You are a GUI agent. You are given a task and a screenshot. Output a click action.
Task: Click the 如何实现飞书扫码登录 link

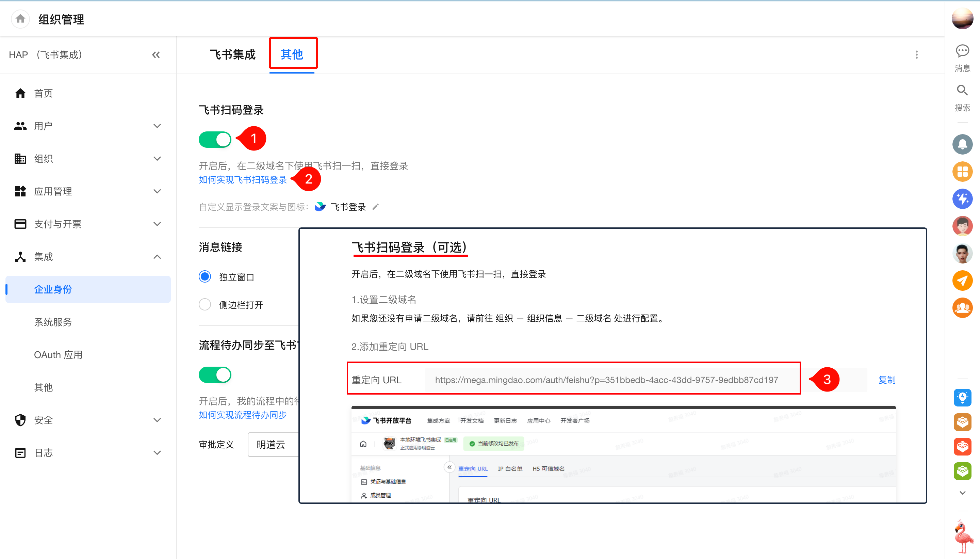[x=243, y=180]
